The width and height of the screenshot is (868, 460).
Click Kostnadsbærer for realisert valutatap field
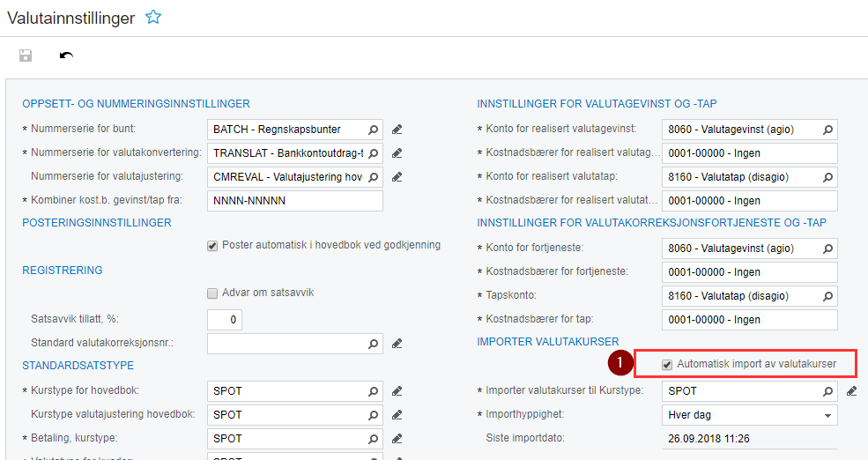click(x=750, y=201)
